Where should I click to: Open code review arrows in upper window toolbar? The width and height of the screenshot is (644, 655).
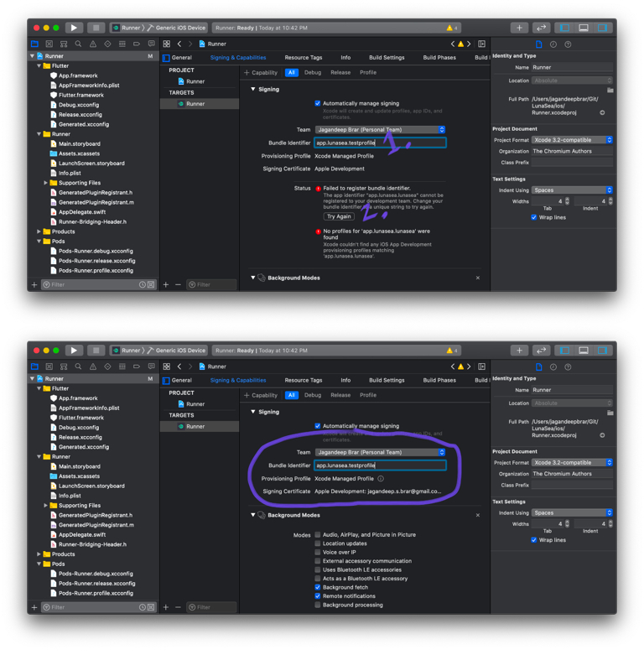541,28
